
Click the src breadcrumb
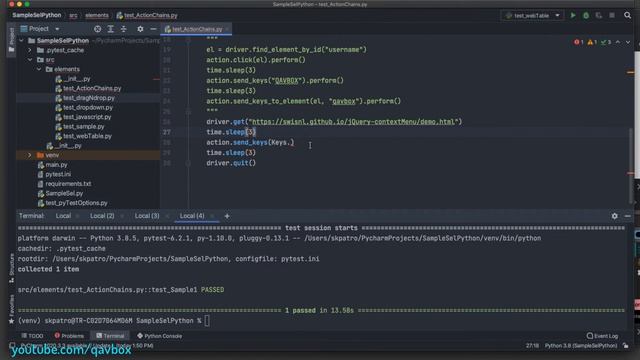(x=73, y=16)
